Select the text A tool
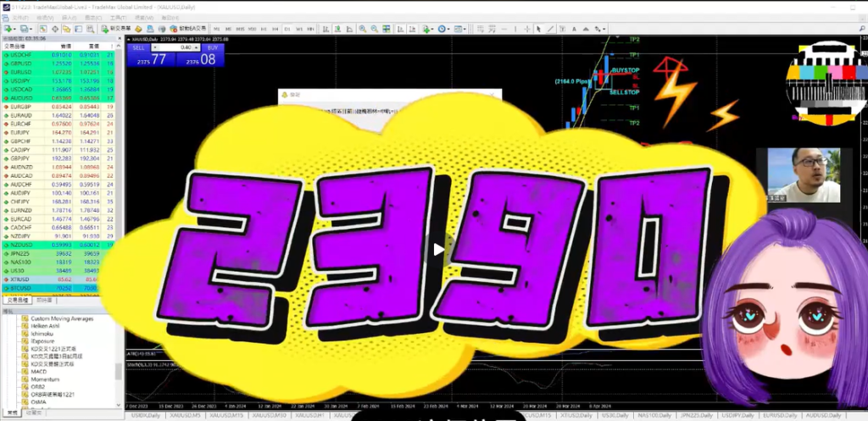The height and width of the screenshot is (421, 868). click(x=574, y=29)
